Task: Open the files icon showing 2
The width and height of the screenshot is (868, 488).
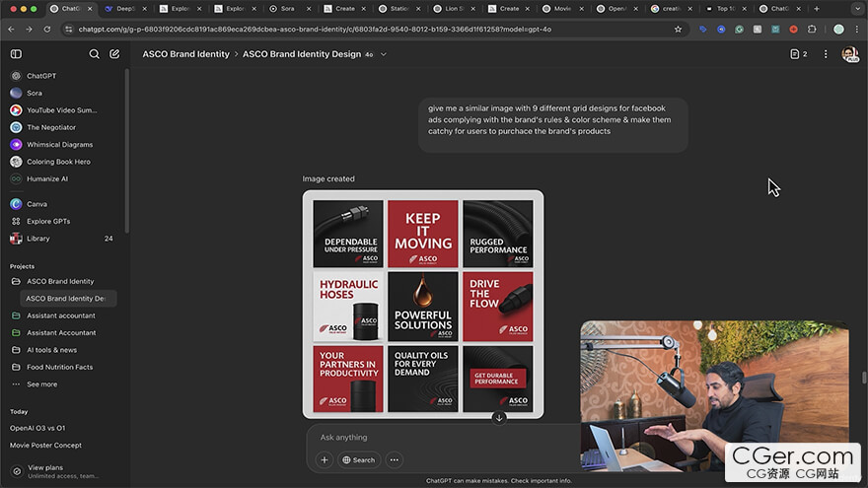Action: tap(798, 53)
